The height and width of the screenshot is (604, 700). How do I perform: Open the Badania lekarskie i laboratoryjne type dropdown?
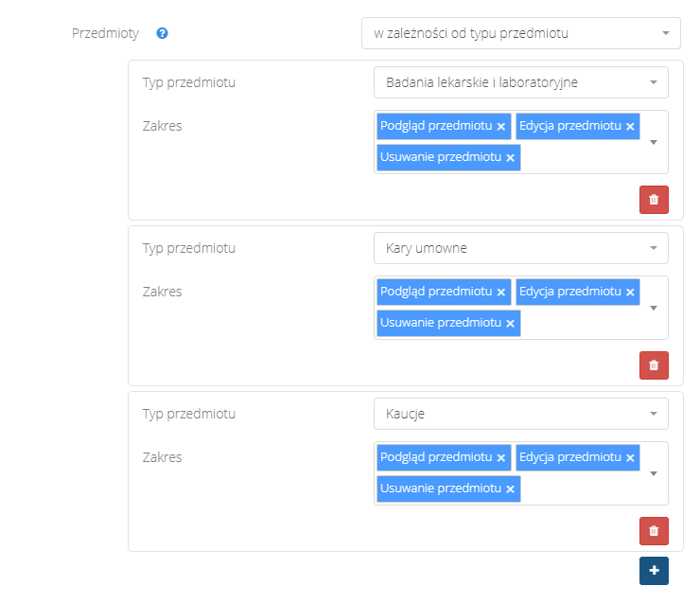[520, 82]
